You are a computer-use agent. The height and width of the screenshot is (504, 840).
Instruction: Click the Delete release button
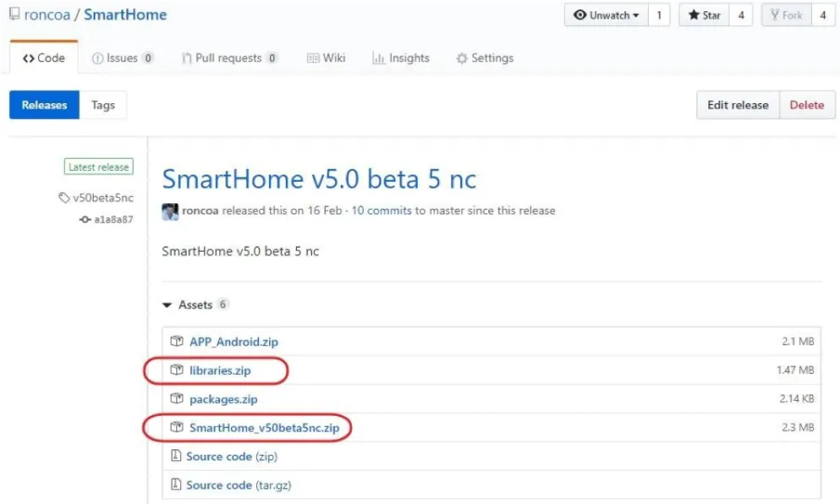pos(807,105)
